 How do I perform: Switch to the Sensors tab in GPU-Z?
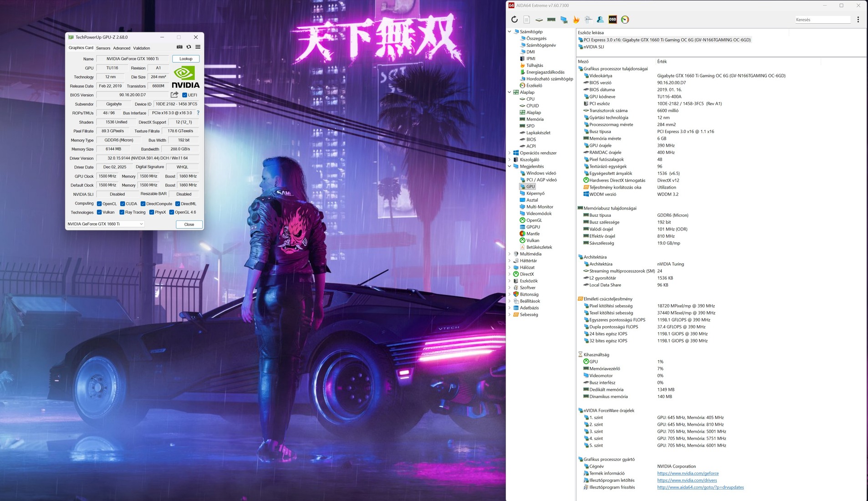click(103, 48)
